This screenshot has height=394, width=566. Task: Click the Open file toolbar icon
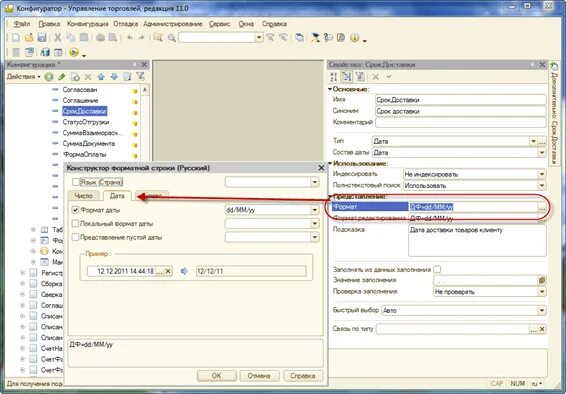click(x=29, y=38)
